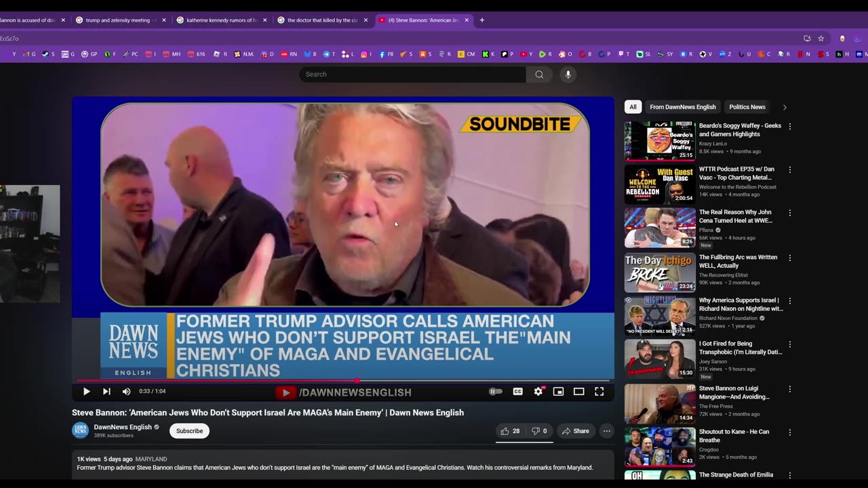
Task: Open options for WTTR Podcast video
Action: coord(789,170)
